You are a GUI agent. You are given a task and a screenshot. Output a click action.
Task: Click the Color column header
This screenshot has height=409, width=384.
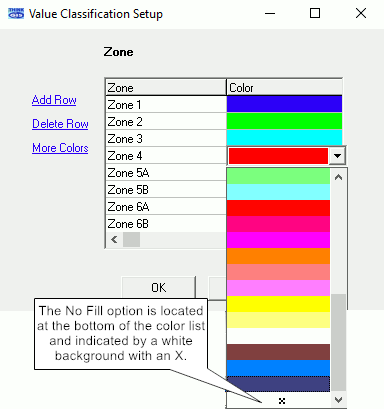pos(284,88)
